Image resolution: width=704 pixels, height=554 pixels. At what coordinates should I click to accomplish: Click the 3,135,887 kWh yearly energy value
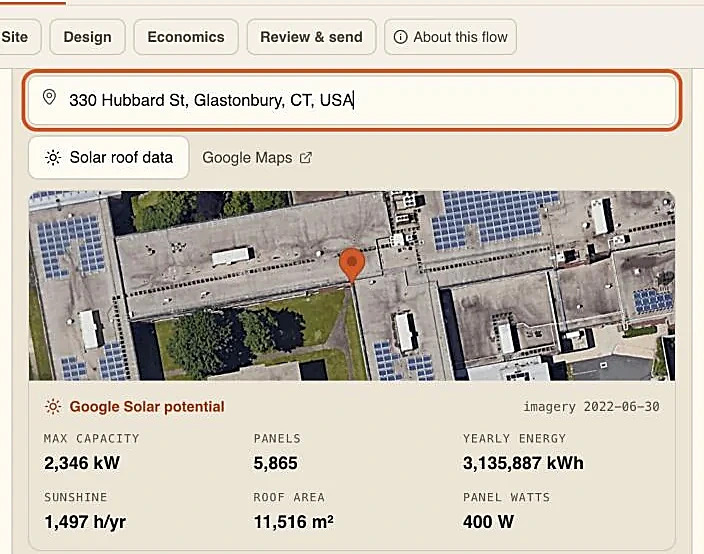click(523, 463)
